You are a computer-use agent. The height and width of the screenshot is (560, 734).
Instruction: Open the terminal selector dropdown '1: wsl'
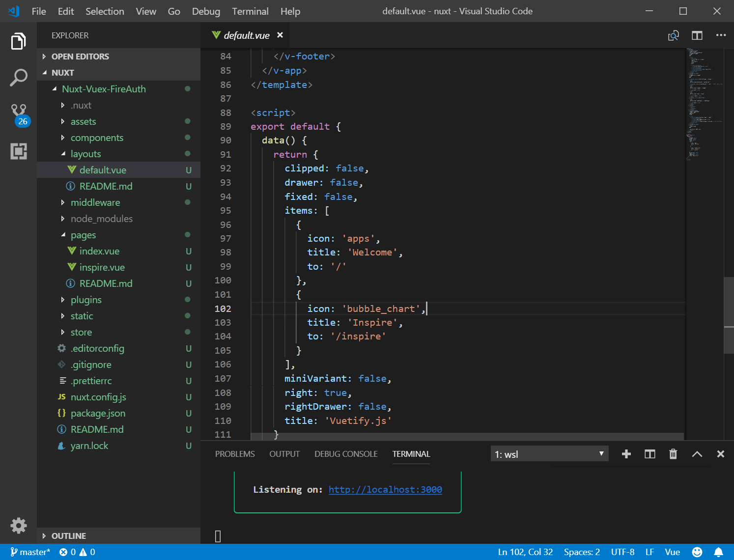[x=549, y=454]
